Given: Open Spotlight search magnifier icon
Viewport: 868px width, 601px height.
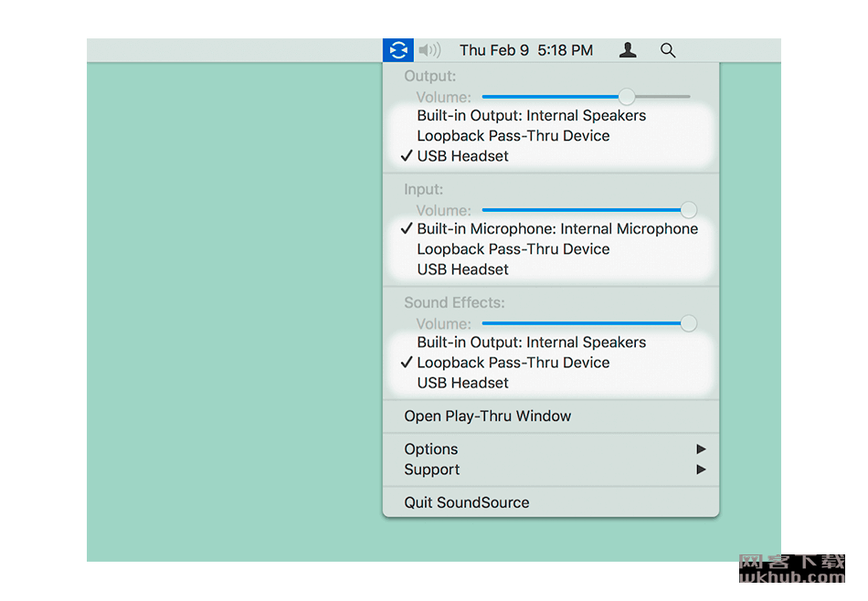Looking at the screenshot, I should pyautogui.click(x=668, y=50).
